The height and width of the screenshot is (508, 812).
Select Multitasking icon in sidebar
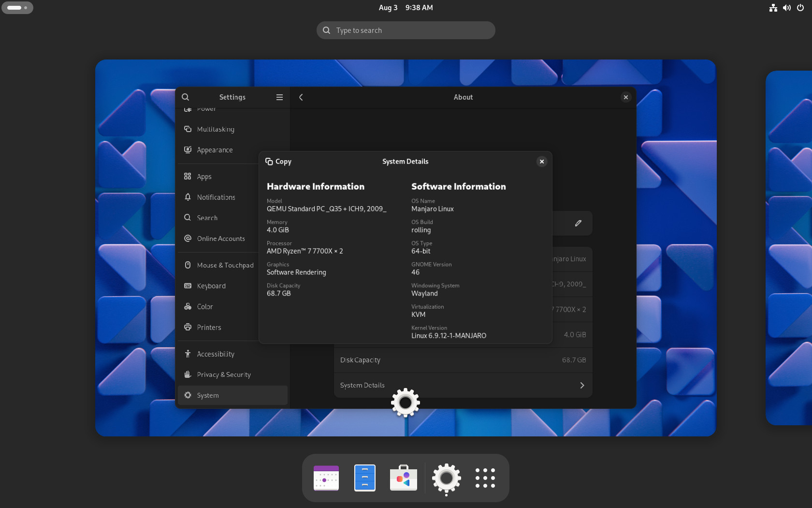pyautogui.click(x=188, y=129)
